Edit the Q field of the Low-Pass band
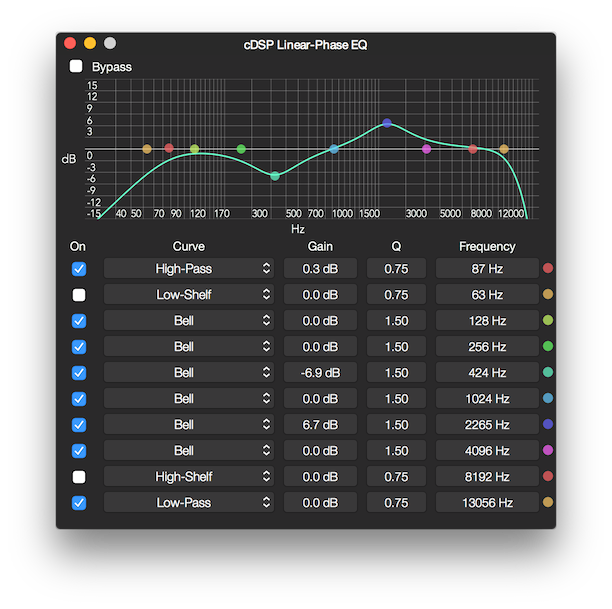Image resolution: width=612 pixels, height=609 pixels. (396, 502)
